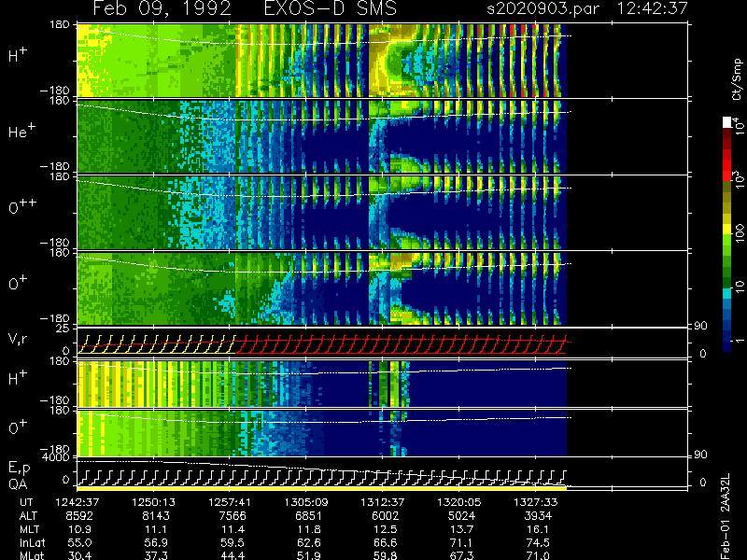
Task: Select the 'E,p' panel label
Action: (19, 469)
